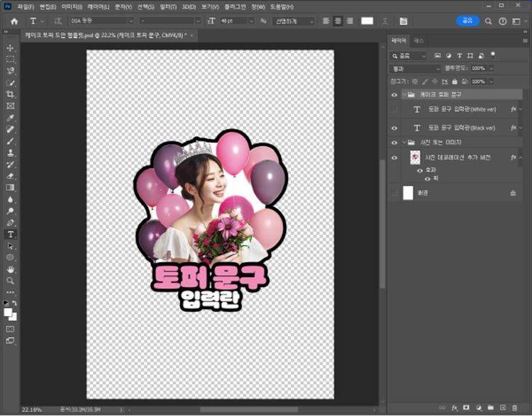The width and height of the screenshot is (532, 416).
Task: Click the delete layer trash icon
Action: point(515,407)
